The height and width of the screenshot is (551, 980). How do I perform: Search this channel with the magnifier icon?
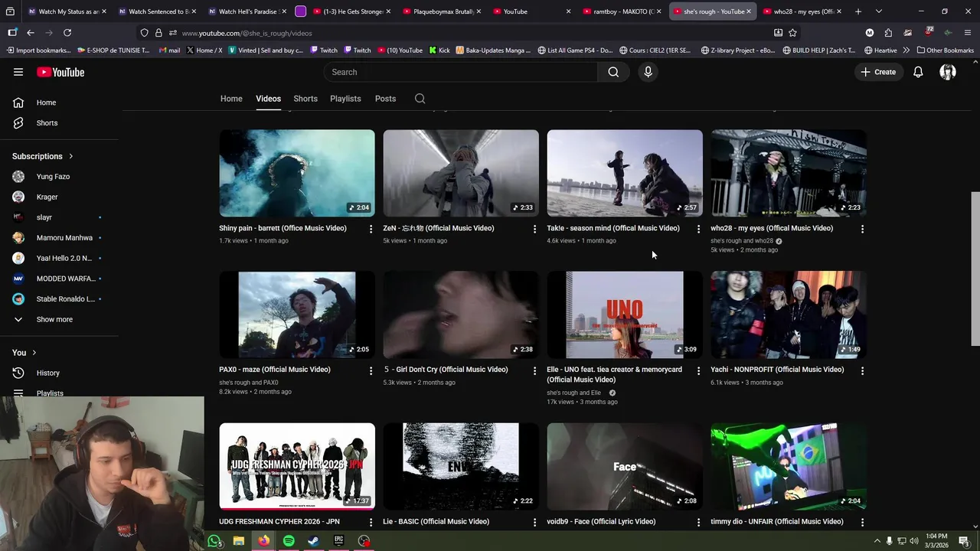coord(420,99)
